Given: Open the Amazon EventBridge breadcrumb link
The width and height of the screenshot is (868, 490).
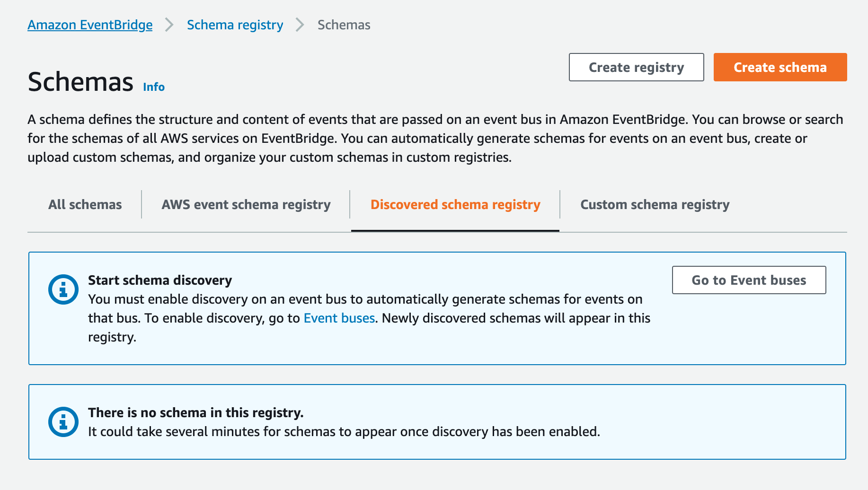Looking at the screenshot, I should pos(90,25).
